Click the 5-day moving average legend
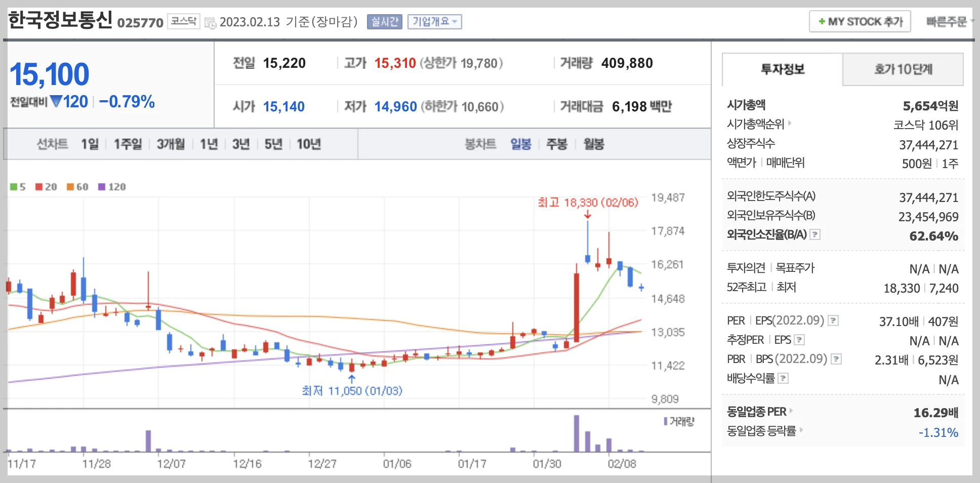 18,187
